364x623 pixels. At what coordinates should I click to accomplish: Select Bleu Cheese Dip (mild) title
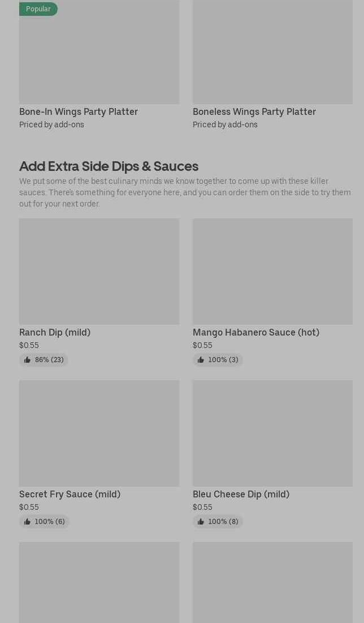241,494
